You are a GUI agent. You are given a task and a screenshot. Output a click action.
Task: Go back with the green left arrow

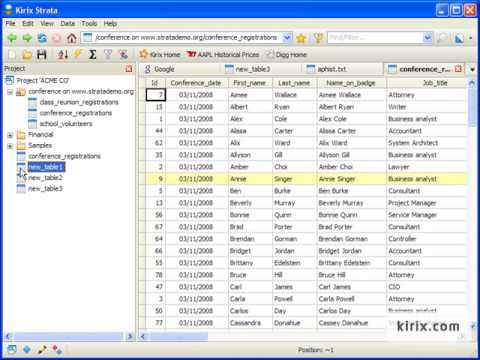click(12, 38)
